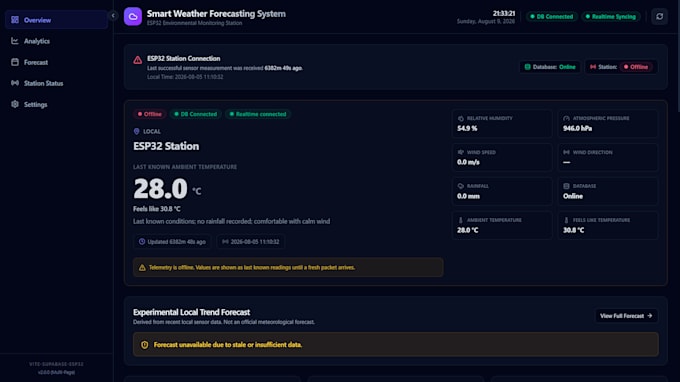Click the Database Online card value

pyautogui.click(x=573, y=196)
